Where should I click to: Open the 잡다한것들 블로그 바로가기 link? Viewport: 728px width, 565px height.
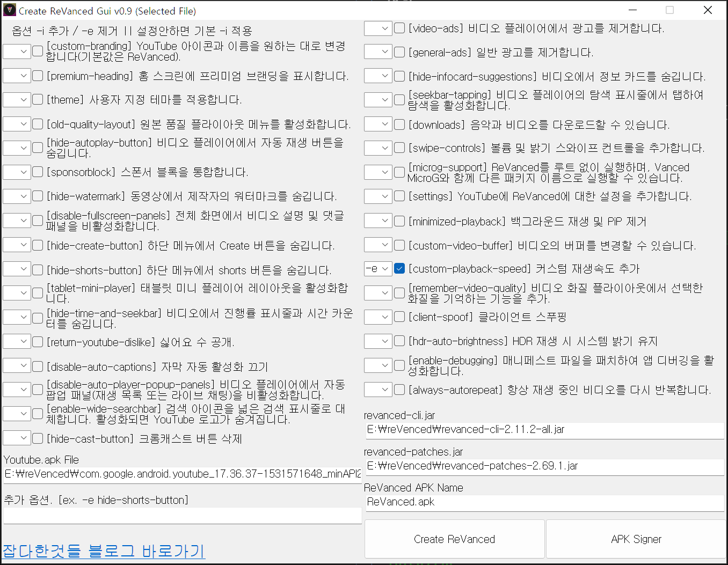[x=104, y=551]
